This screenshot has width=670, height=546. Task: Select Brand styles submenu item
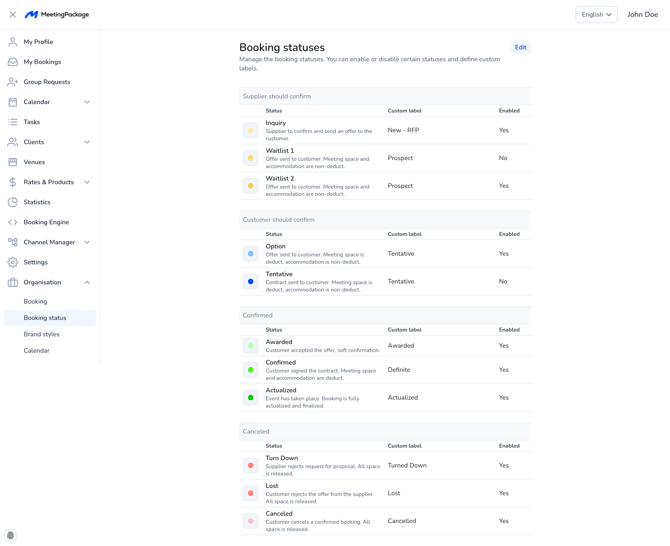pyautogui.click(x=42, y=334)
